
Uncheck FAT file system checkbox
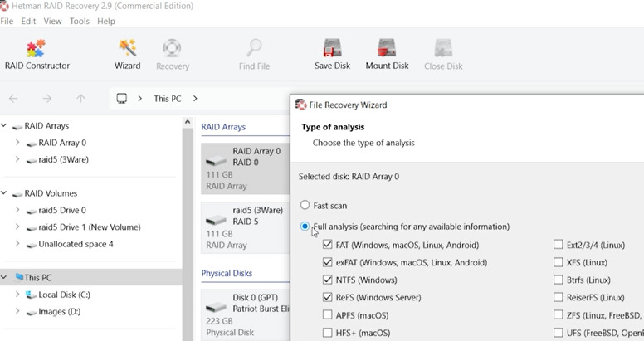(x=327, y=245)
